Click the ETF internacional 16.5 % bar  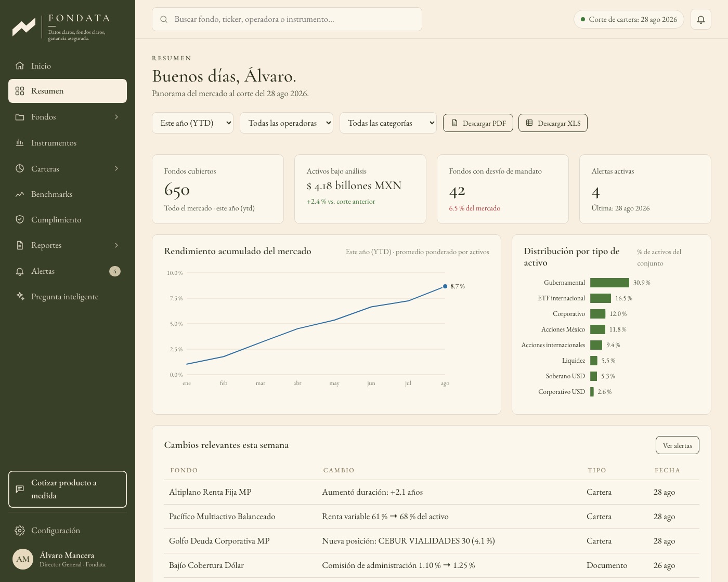tap(601, 298)
